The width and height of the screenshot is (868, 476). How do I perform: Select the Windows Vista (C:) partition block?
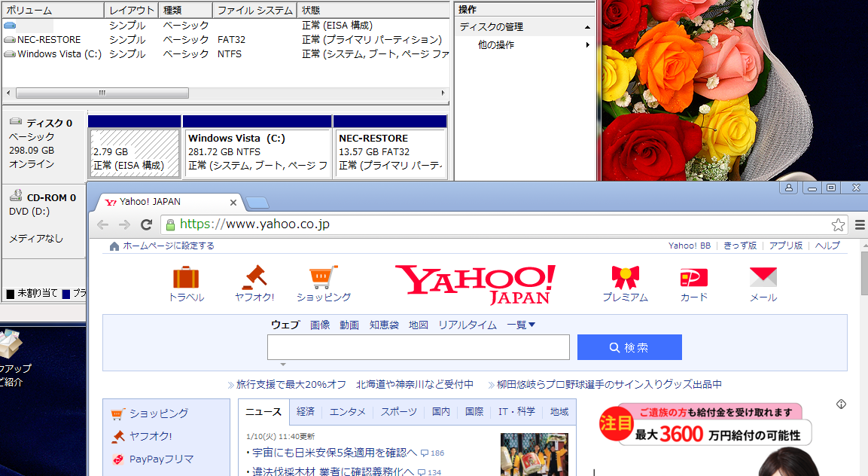click(x=257, y=152)
